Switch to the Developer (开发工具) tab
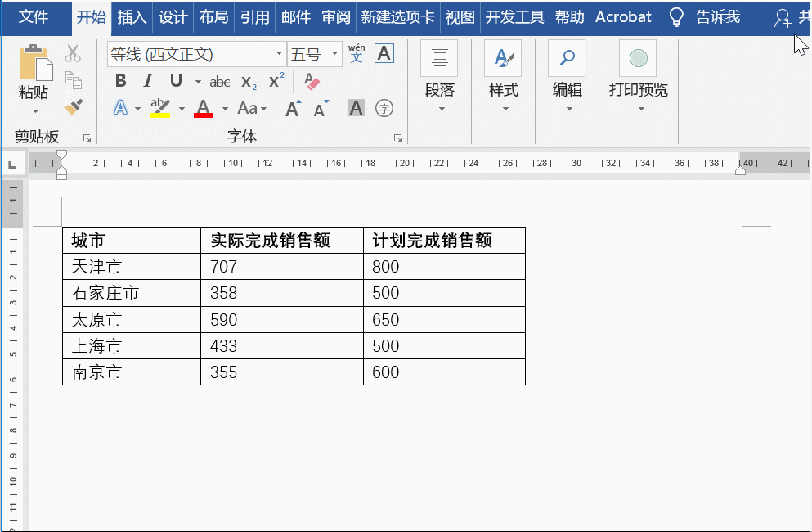The image size is (812, 532). click(514, 17)
